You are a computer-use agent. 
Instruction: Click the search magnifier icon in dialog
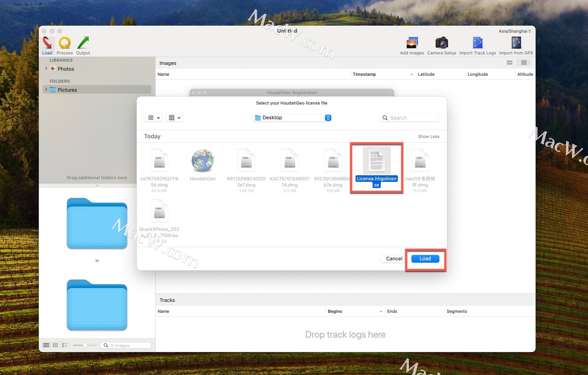coord(385,118)
